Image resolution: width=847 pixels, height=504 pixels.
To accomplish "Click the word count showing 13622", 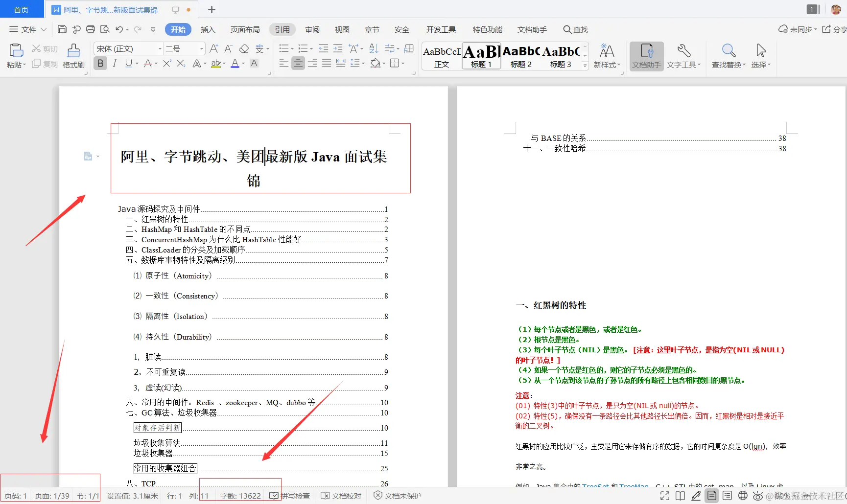I will tap(240, 495).
